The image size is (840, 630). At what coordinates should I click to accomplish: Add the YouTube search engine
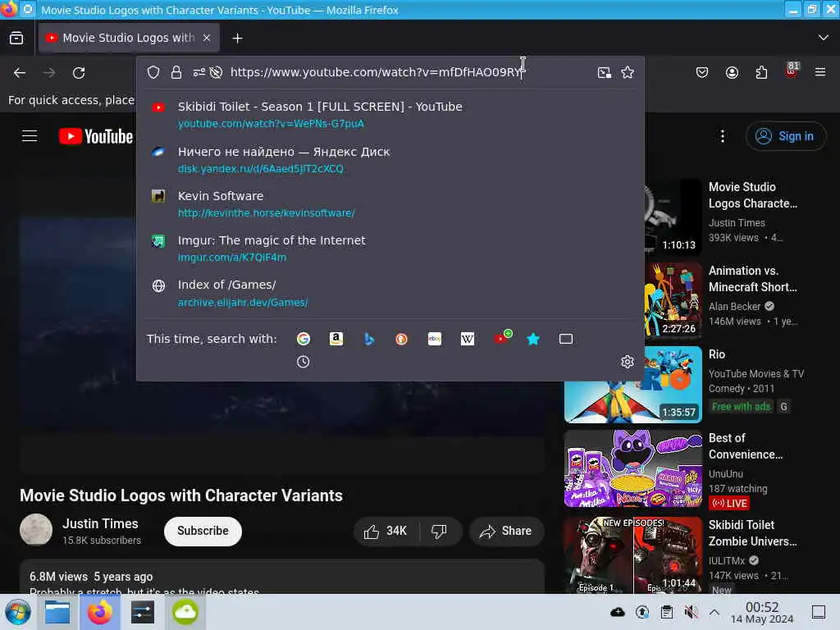502,337
